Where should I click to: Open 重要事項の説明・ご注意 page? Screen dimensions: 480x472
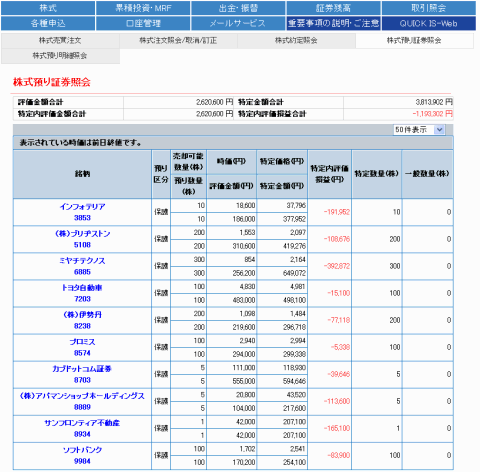[x=333, y=23]
